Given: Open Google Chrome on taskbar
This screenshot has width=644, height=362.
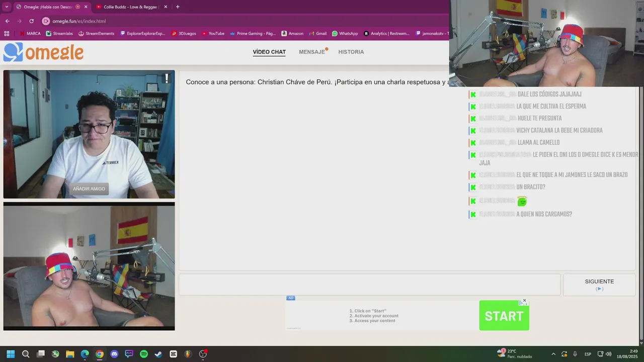Looking at the screenshot, I should (x=100, y=354).
